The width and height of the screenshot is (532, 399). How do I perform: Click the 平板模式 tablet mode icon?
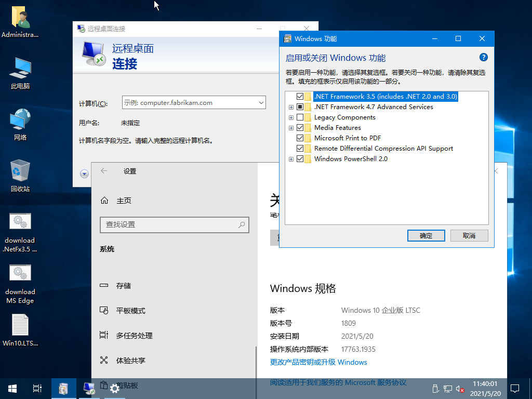coord(104,311)
